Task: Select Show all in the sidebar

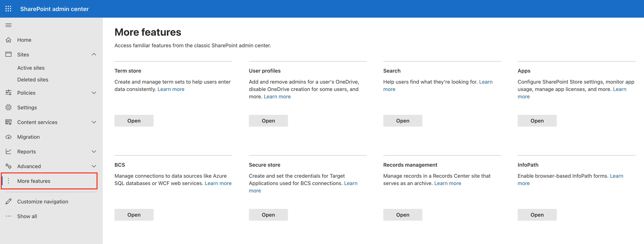Action: click(27, 216)
